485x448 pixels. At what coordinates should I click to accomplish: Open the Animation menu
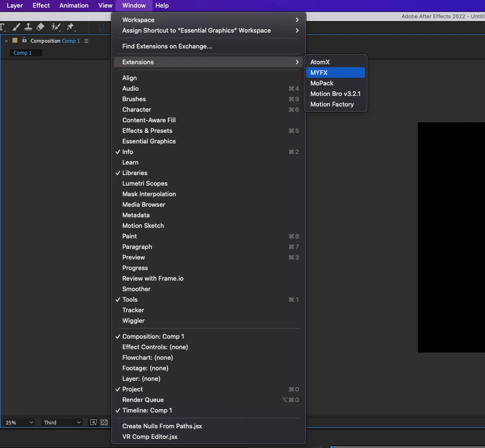click(x=74, y=6)
